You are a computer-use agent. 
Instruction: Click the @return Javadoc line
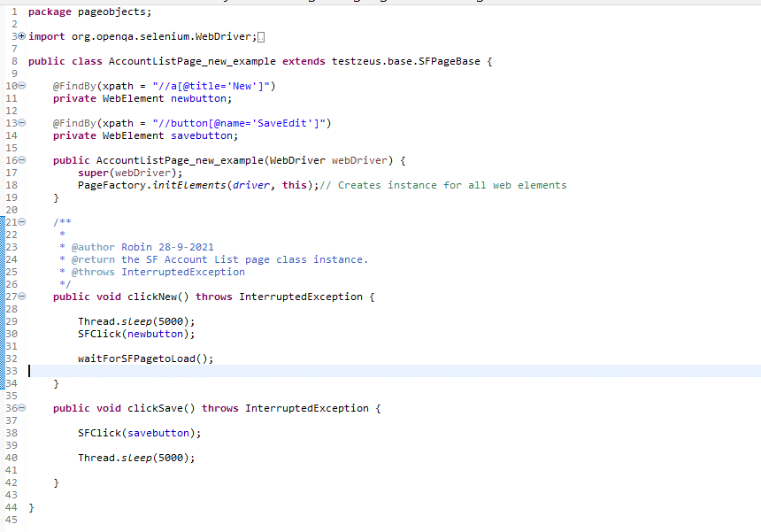coord(213,259)
